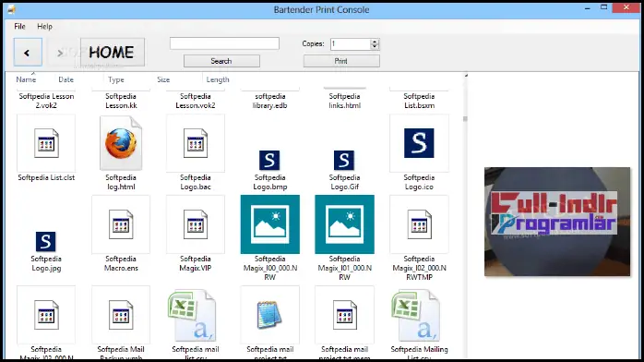Select the Softpedia Magix_I01_000.NRW image icon
The height and width of the screenshot is (362, 644).
click(344, 224)
